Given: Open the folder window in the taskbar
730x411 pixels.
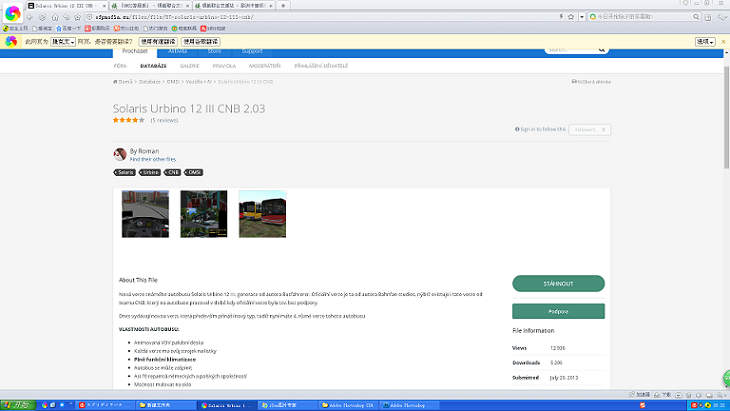Looking at the screenshot, I should [166, 405].
